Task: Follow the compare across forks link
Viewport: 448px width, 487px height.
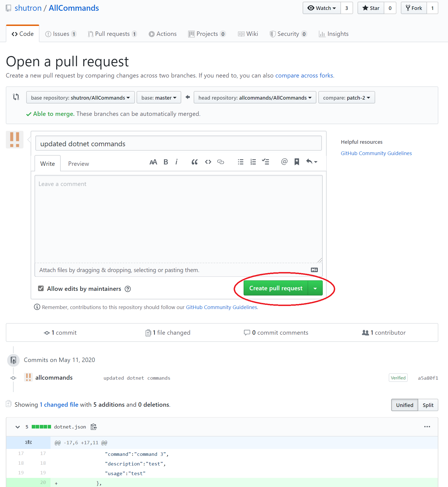Action: (304, 76)
